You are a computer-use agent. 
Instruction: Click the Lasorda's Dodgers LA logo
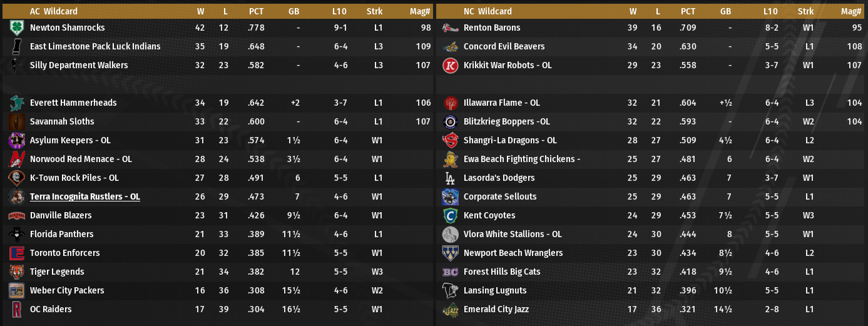450,178
